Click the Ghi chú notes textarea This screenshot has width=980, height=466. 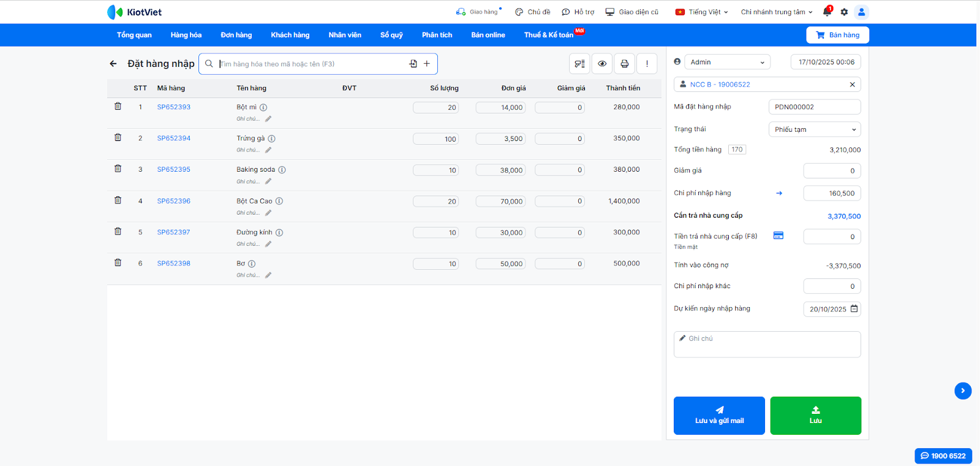767,345
